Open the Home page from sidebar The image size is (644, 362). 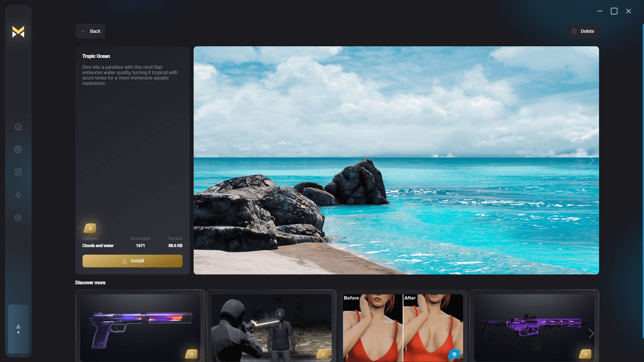coord(18,126)
